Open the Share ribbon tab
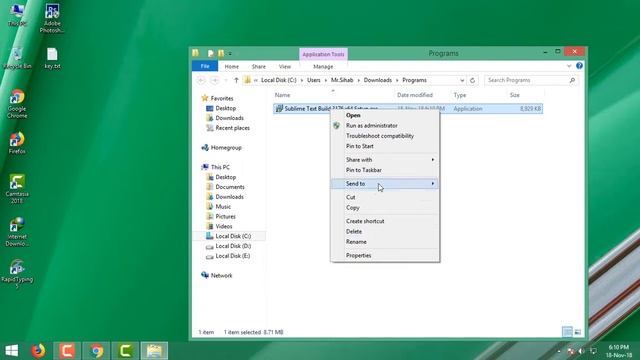The height and width of the screenshot is (360, 640). [258, 66]
